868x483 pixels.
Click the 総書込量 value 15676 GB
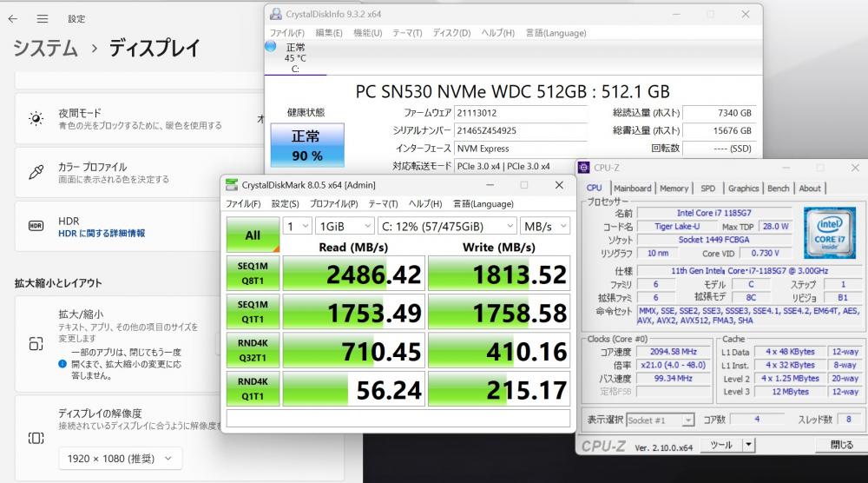tap(719, 130)
